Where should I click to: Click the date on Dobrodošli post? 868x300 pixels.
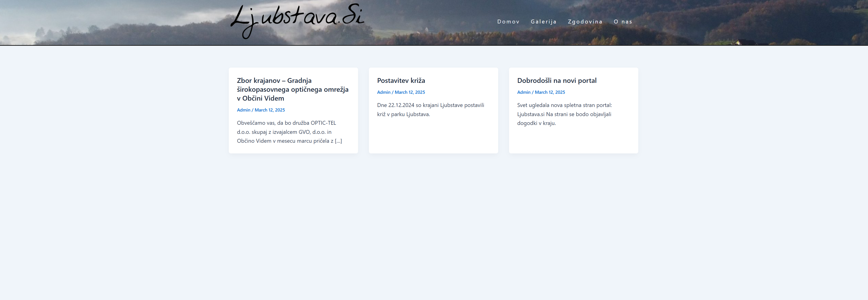(x=550, y=92)
